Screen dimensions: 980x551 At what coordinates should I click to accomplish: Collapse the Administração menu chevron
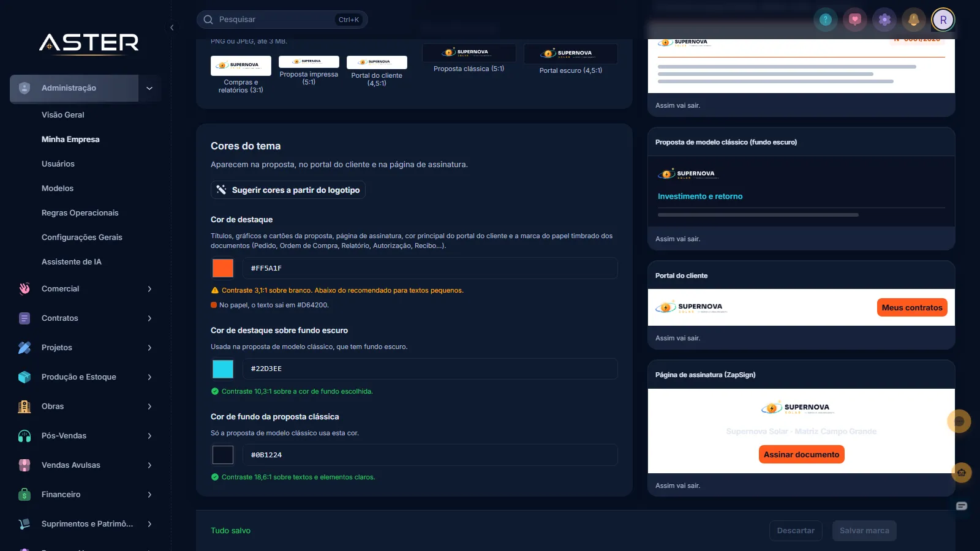pos(149,88)
